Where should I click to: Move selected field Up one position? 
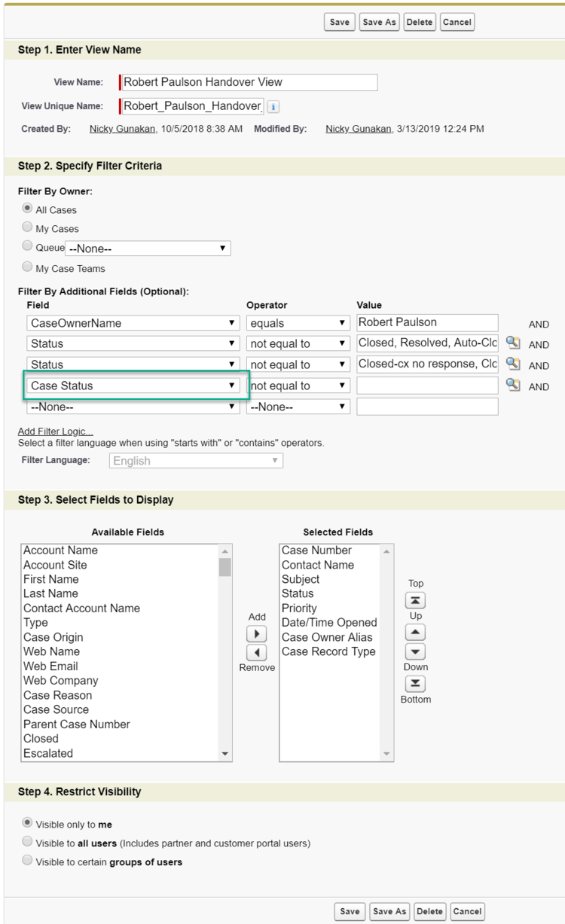coord(415,631)
